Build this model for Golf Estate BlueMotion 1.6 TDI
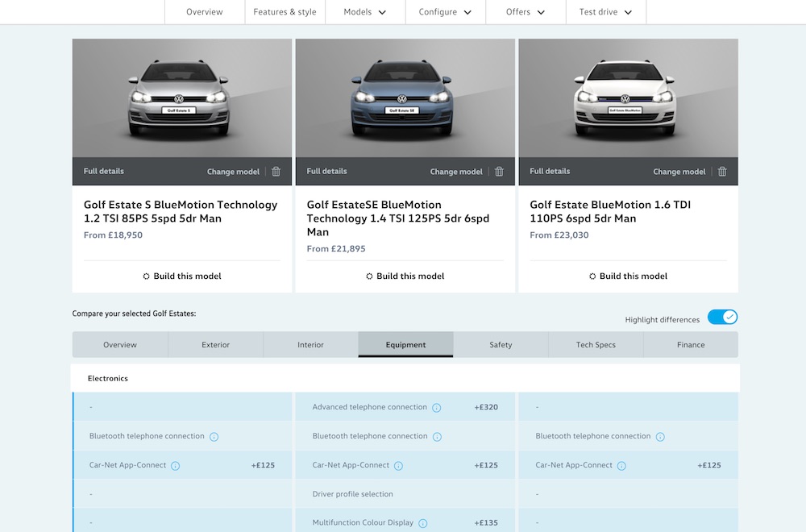806x532 pixels. point(628,276)
